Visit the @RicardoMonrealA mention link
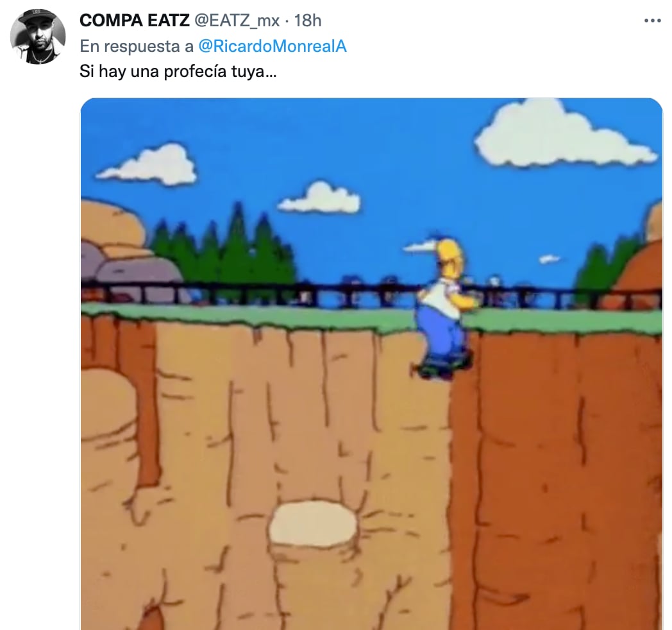Screen dimensions: 672x630 (272, 46)
